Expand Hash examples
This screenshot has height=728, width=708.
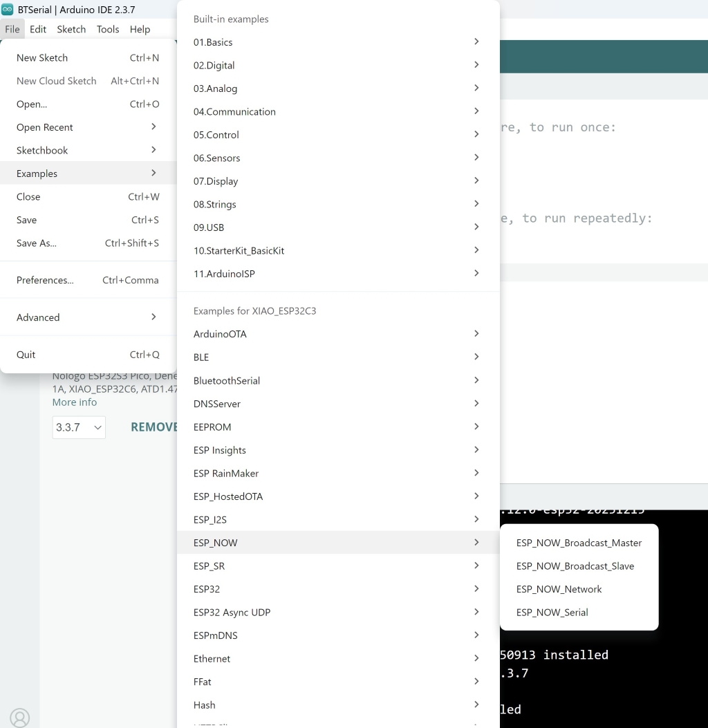pos(338,705)
